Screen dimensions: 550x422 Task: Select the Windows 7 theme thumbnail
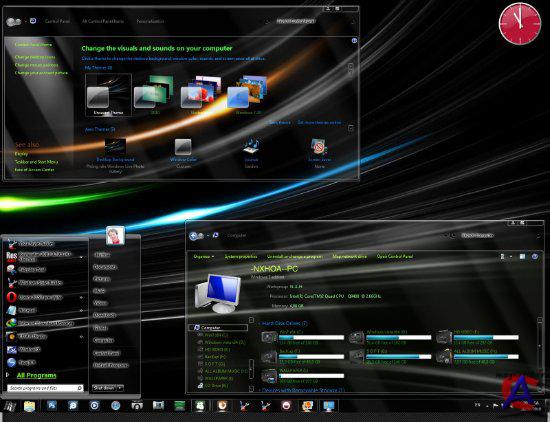[248, 95]
